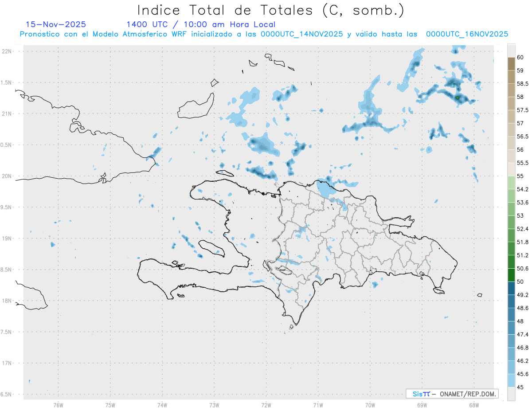Screen dimensions: 532x411
Task: Click the 19N latitude label
Action: click(6, 239)
